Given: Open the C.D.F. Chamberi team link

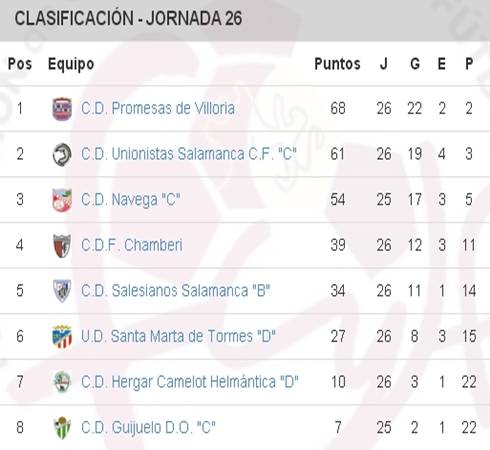Looking at the screenshot, I should pos(132,246).
